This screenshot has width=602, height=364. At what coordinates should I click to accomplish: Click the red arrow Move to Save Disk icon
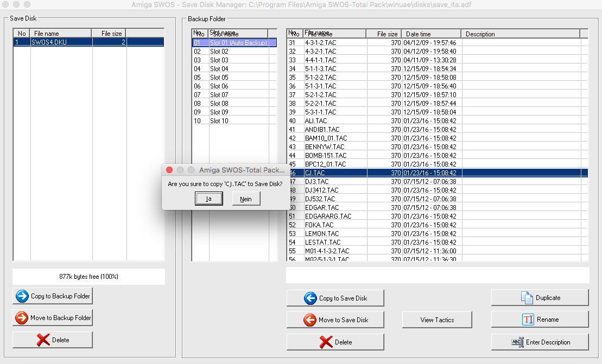(x=310, y=320)
